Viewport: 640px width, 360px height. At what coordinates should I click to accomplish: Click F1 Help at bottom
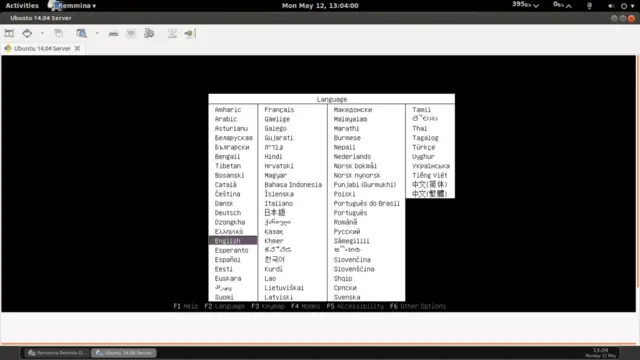click(x=186, y=306)
